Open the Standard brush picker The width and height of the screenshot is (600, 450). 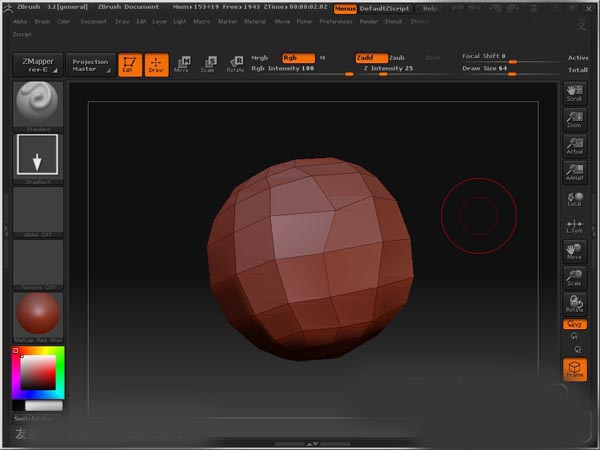click(x=39, y=103)
